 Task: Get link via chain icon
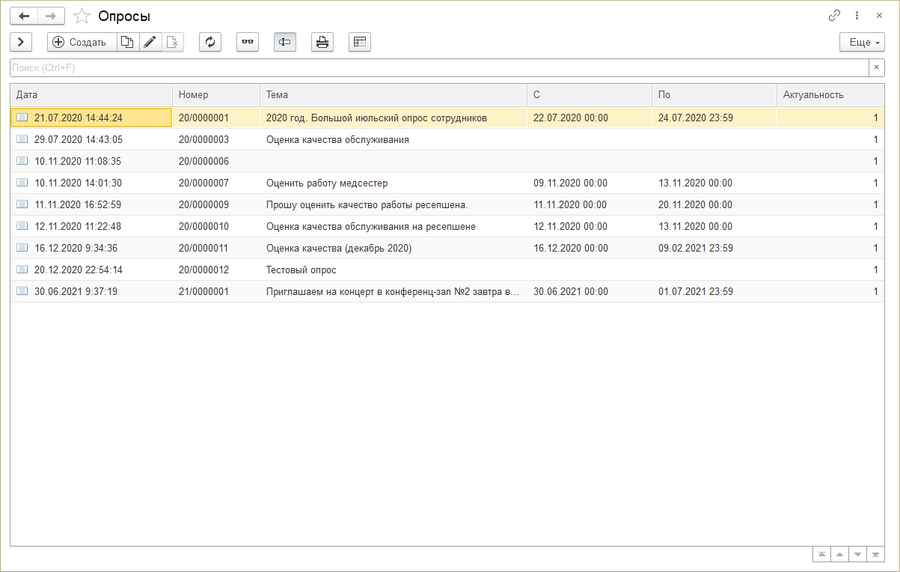coord(835,16)
